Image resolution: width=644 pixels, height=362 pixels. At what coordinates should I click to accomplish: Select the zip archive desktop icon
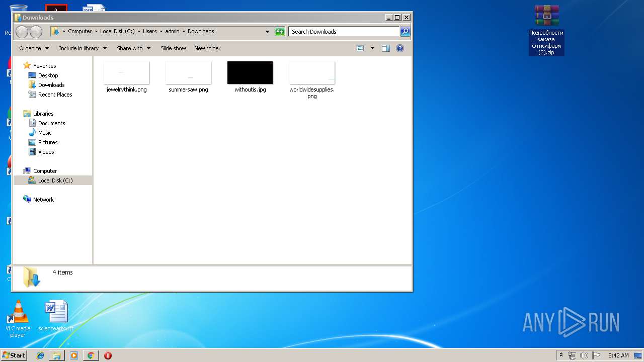546,30
